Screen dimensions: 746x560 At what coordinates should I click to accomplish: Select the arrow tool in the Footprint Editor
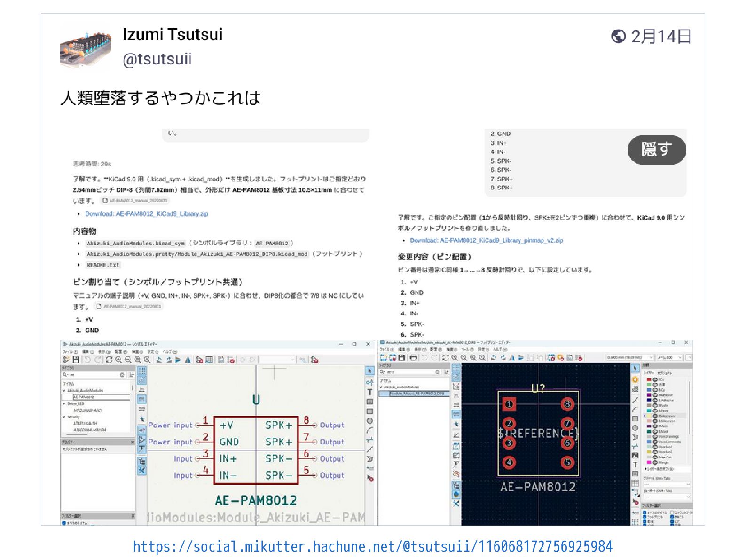(635, 368)
